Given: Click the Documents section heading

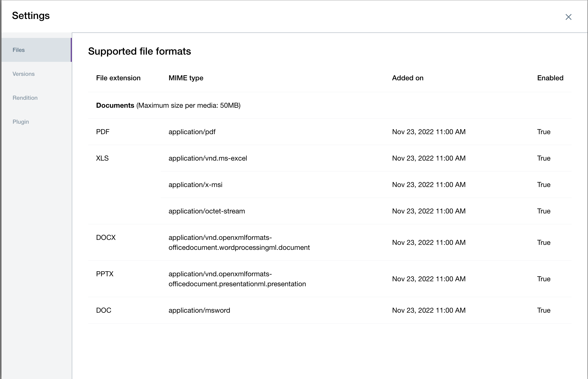Looking at the screenshot, I should click(x=115, y=105).
